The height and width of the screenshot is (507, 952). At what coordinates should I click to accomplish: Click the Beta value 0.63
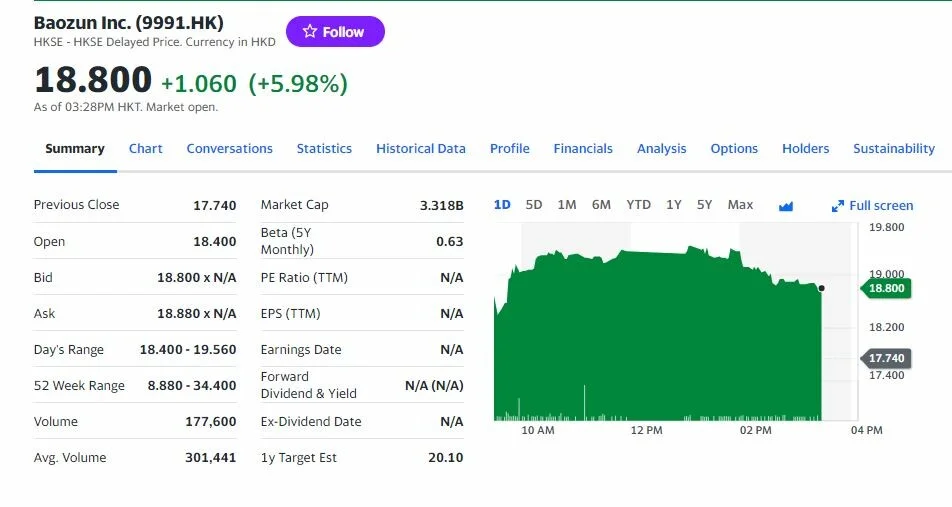449,242
